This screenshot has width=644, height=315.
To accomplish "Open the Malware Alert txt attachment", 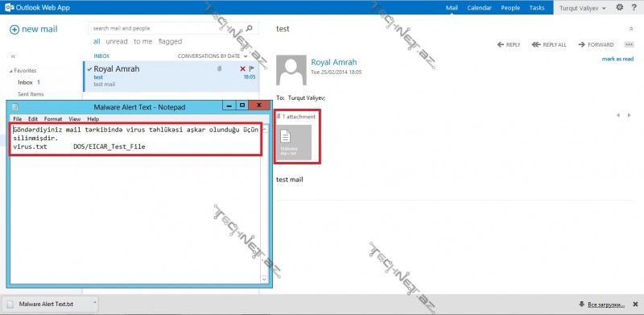I will (294, 143).
